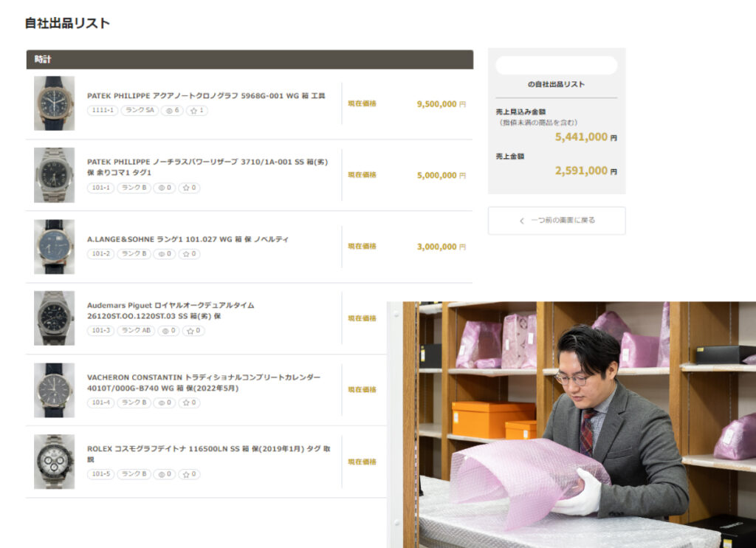This screenshot has width=756, height=548.
Task: Click the の自社出品リスト sidebar caption
Action: [556, 84]
